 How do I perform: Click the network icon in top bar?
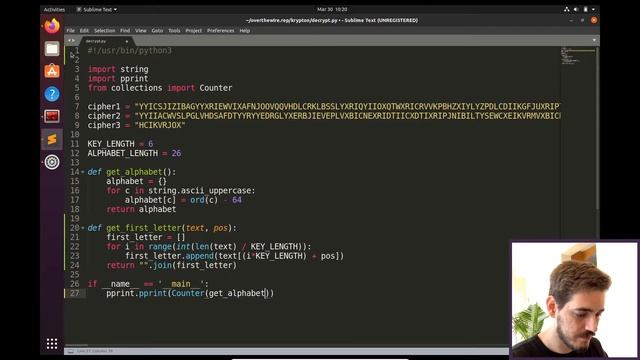567,9
